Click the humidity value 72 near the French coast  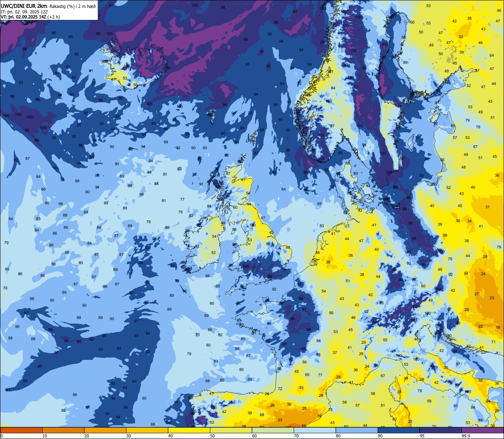tap(280, 389)
